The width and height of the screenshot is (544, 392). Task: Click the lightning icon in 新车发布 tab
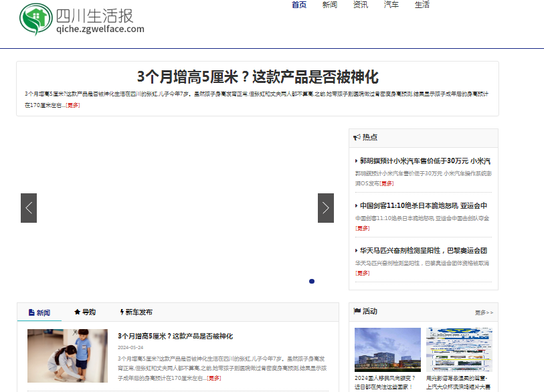coord(122,312)
